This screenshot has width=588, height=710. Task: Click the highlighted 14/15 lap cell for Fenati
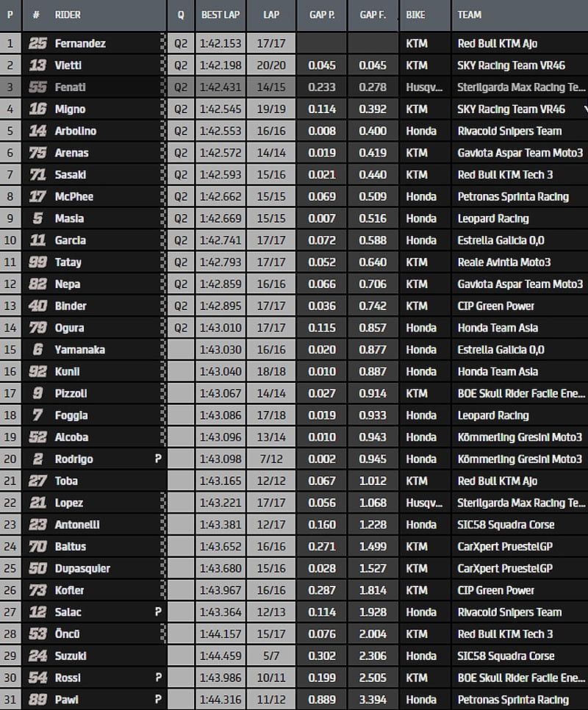pyautogui.click(x=270, y=87)
